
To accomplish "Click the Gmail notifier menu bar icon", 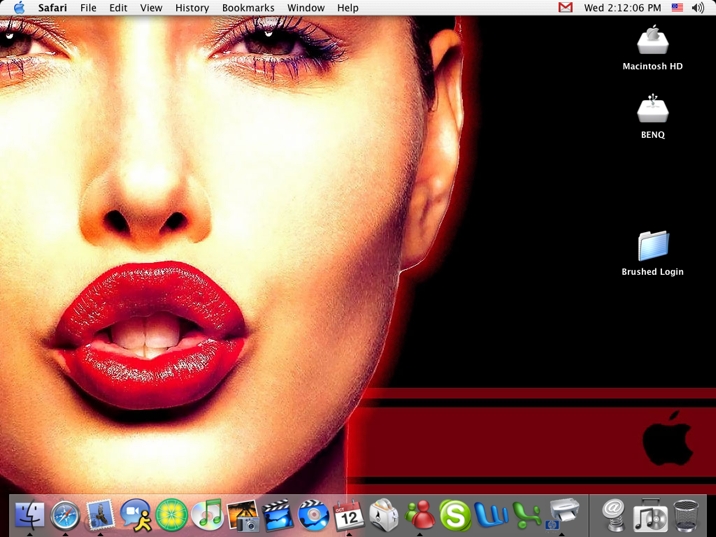I will point(565,8).
